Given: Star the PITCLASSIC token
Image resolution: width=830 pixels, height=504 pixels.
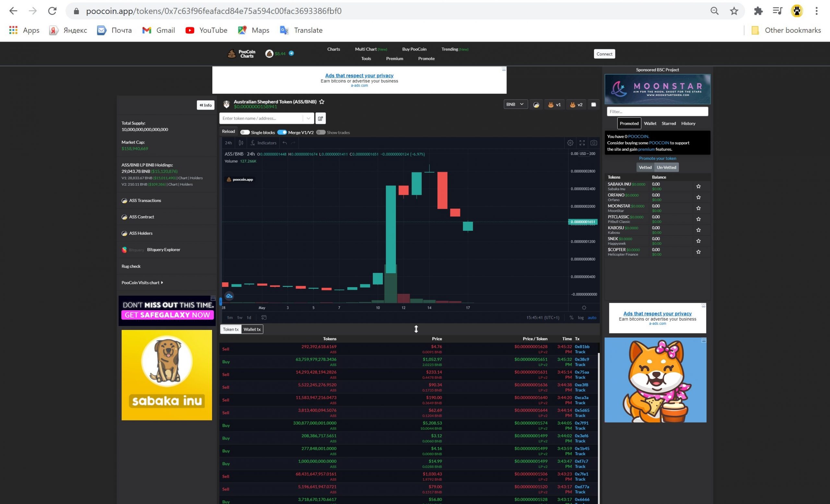Looking at the screenshot, I should click(x=698, y=219).
